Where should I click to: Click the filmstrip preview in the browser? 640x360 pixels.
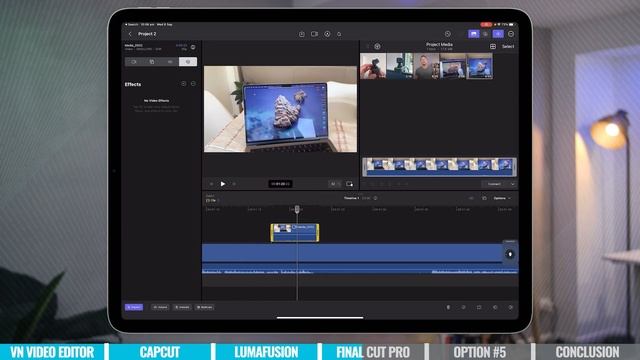tap(440, 167)
